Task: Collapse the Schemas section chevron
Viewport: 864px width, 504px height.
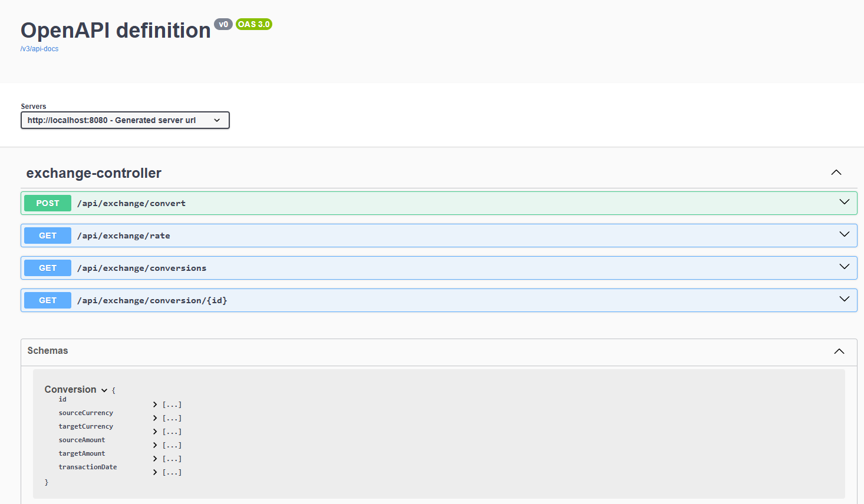Action: coord(839,352)
